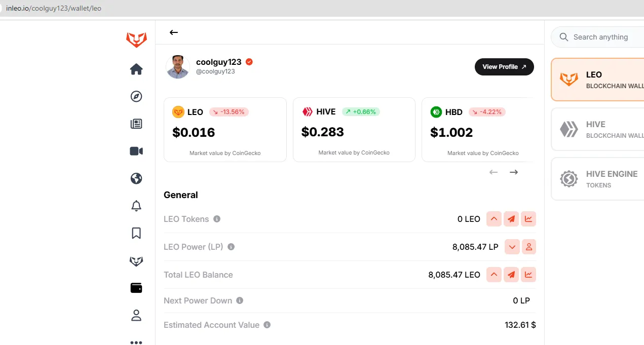Click the View Profile button
Screen dimensions: 644x345
point(504,67)
